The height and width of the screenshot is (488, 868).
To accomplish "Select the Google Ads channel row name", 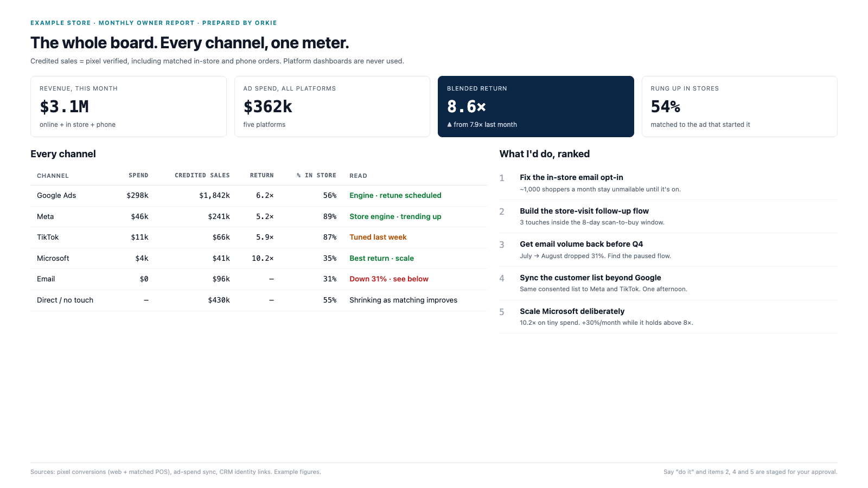I will [56, 196].
